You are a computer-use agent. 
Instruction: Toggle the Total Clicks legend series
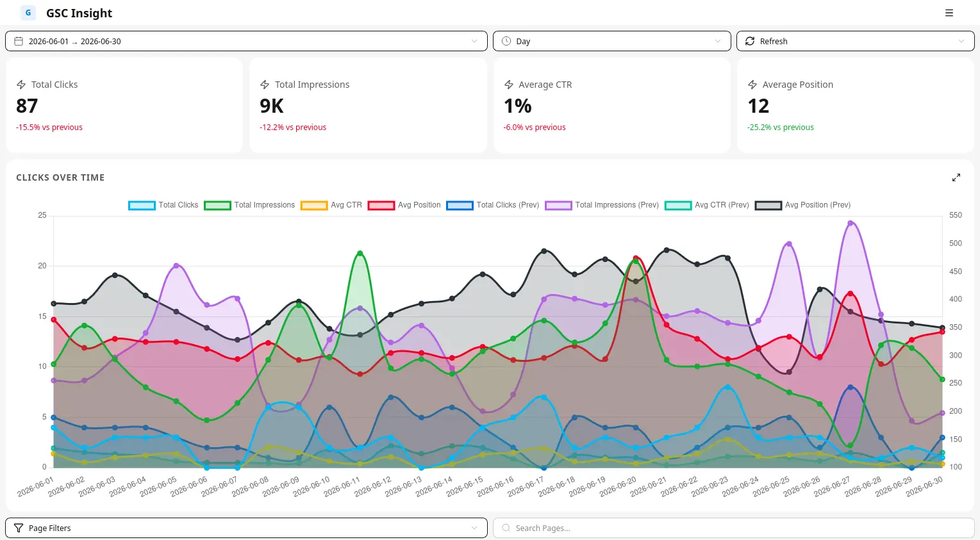click(x=163, y=205)
